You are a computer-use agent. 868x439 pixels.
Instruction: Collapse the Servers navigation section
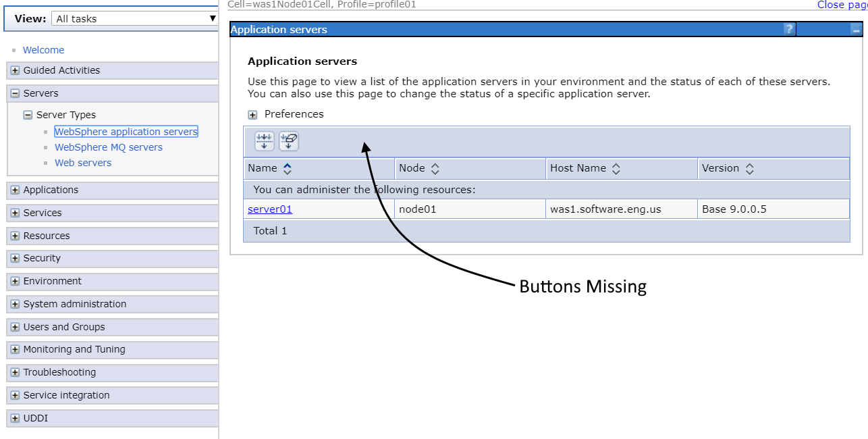coord(15,94)
